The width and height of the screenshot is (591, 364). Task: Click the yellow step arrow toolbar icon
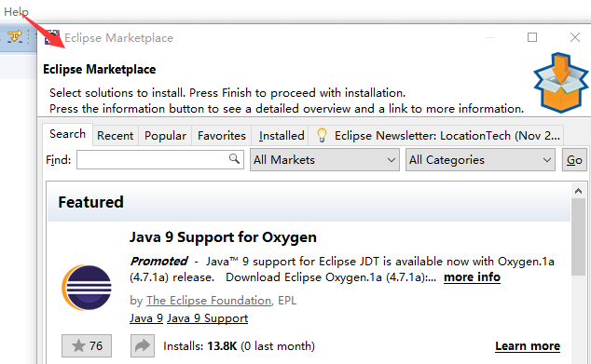coord(15,36)
